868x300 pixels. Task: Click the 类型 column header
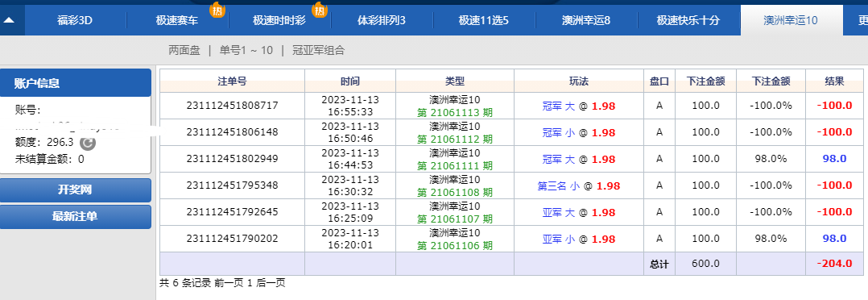click(x=454, y=81)
